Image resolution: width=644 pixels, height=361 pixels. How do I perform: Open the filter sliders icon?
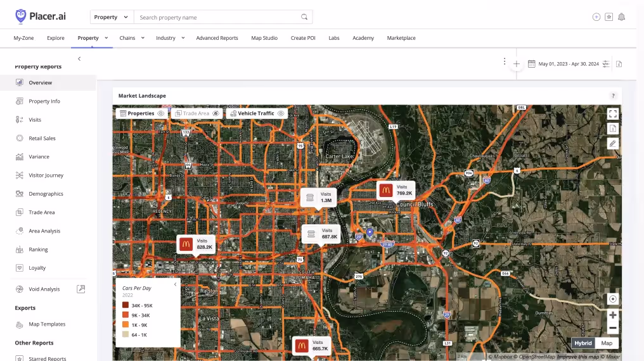[606, 63]
